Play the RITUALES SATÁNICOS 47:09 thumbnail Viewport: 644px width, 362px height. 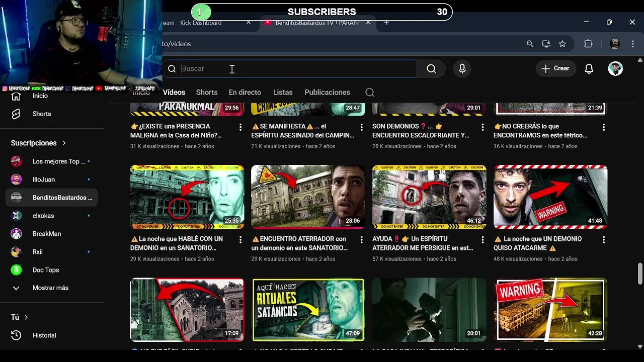click(308, 310)
